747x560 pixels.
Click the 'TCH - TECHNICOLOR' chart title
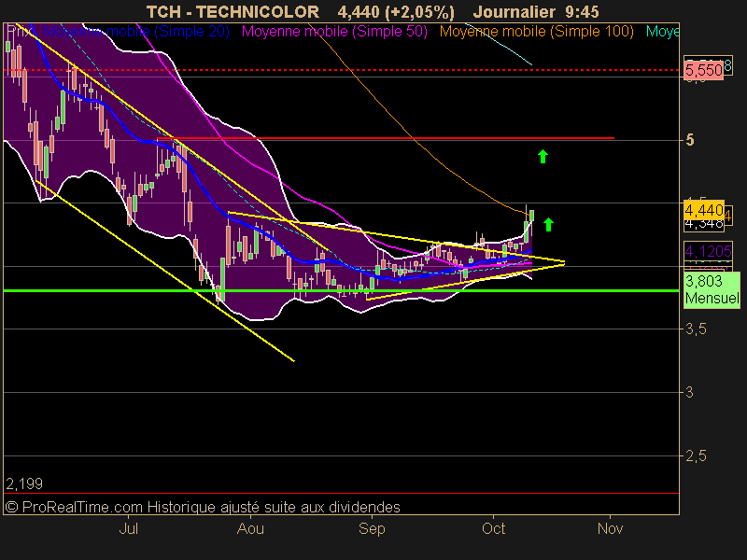[233, 11]
